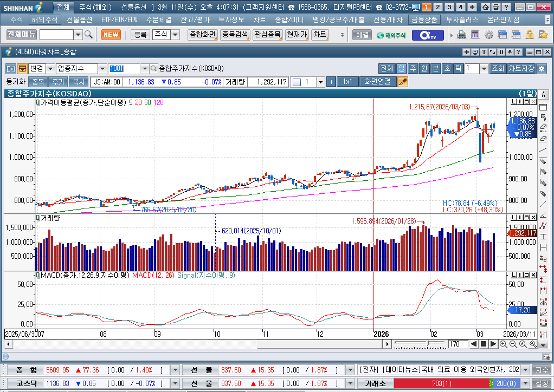Click the pin-on-top icon in chart title bar
The height and width of the screenshot is (392, 554).
coord(510,52)
